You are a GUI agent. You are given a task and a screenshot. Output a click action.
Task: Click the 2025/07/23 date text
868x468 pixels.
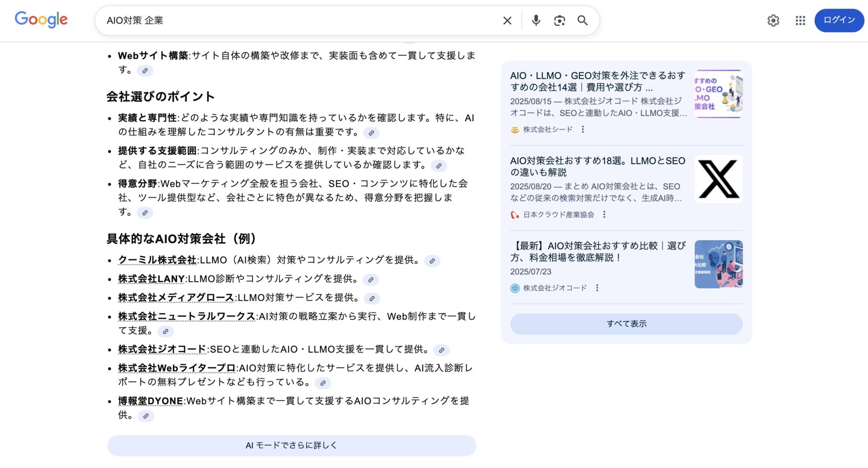(x=531, y=272)
